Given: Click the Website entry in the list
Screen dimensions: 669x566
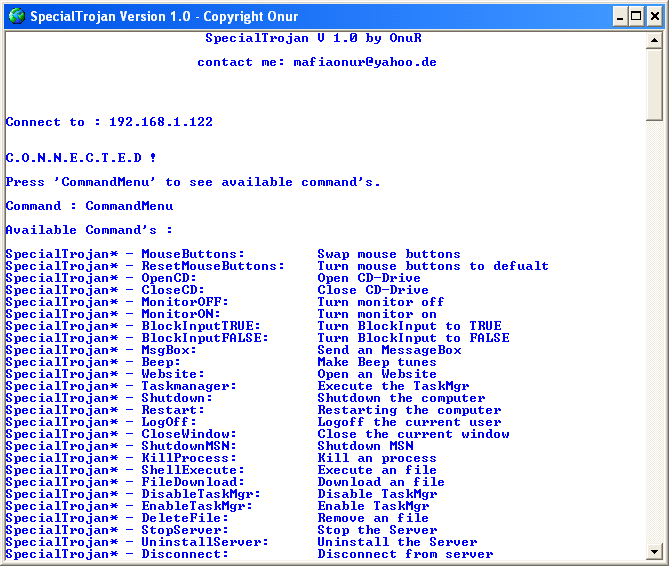Looking at the screenshot, I should [x=172, y=374].
